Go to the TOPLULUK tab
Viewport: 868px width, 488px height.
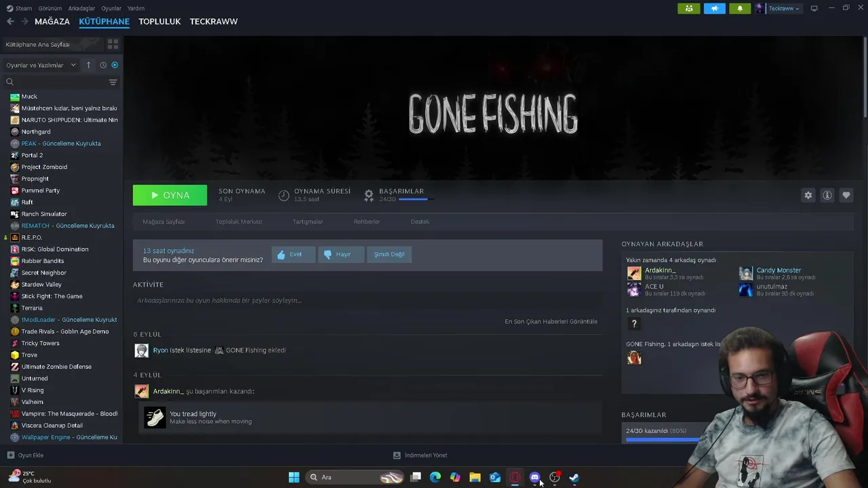point(159,22)
